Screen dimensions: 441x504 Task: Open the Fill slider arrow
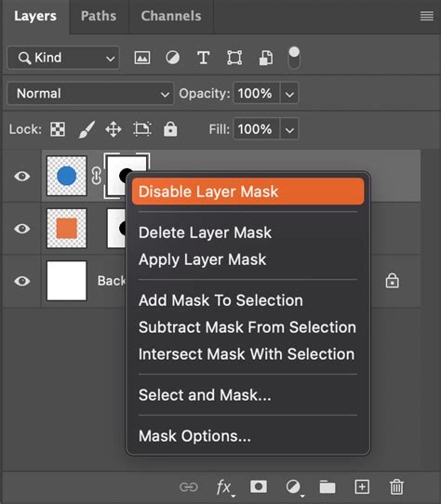(289, 129)
